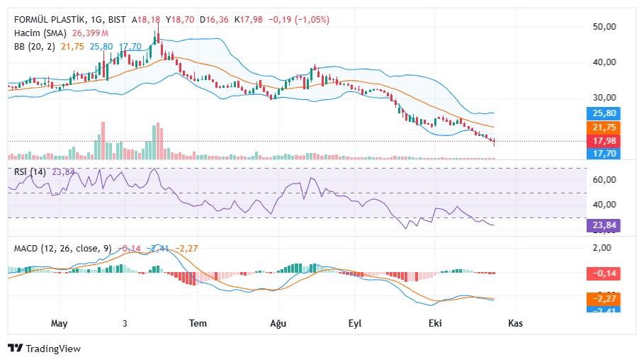Screen dimensions: 644x362
Task: Open the MACD (12, 26, close, 9) legend
Action: coord(62,248)
